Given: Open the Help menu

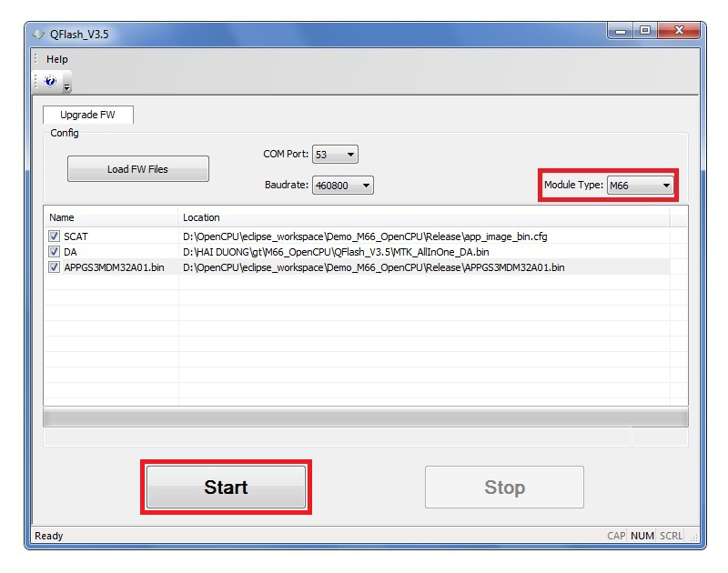Looking at the screenshot, I should (56, 59).
